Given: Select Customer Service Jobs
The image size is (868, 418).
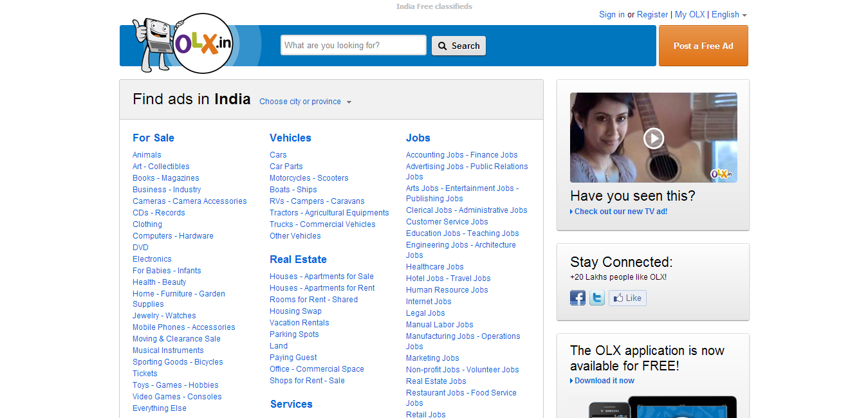Looking at the screenshot, I should tap(447, 222).
